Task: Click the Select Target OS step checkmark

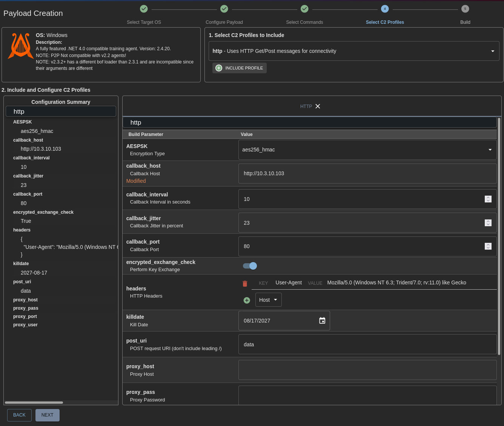Action: [x=144, y=9]
